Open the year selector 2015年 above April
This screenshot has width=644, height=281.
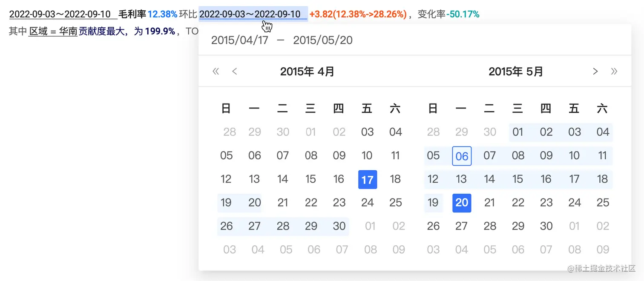click(x=297, y=72)
